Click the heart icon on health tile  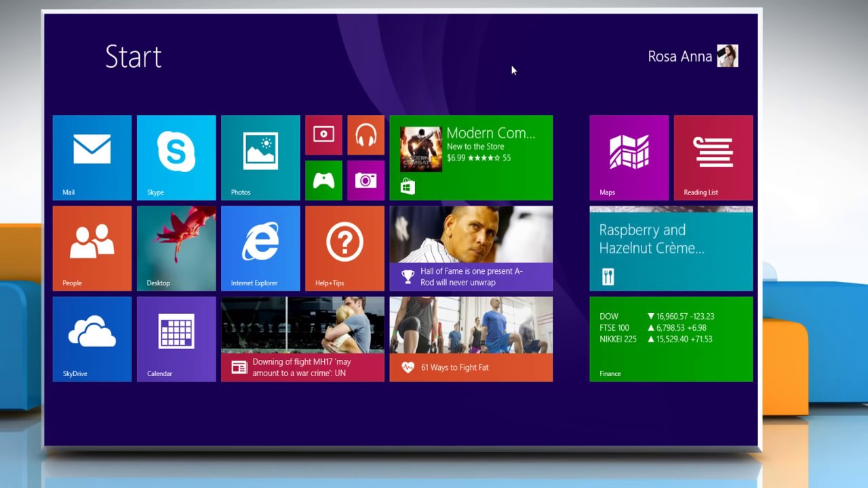pyautogui.click(x=408, y=367)
